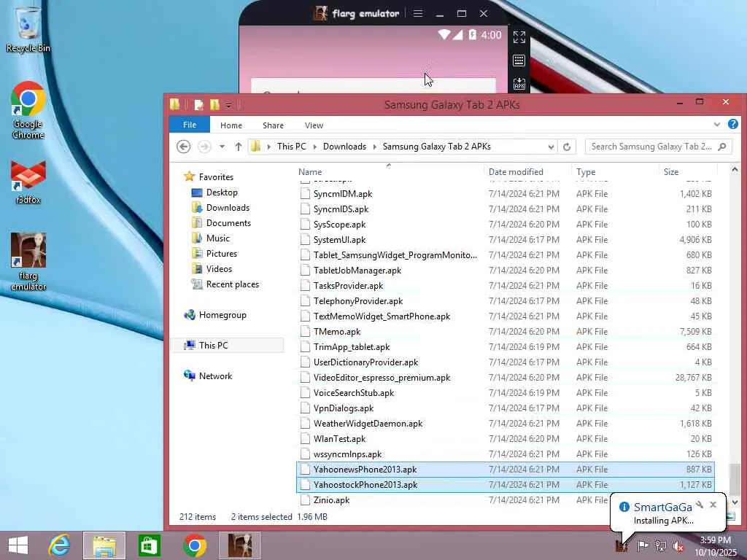Screen dimensions: 747x560
Task: Select r3dfox desktop shortcut
Action: click(28, 182)
